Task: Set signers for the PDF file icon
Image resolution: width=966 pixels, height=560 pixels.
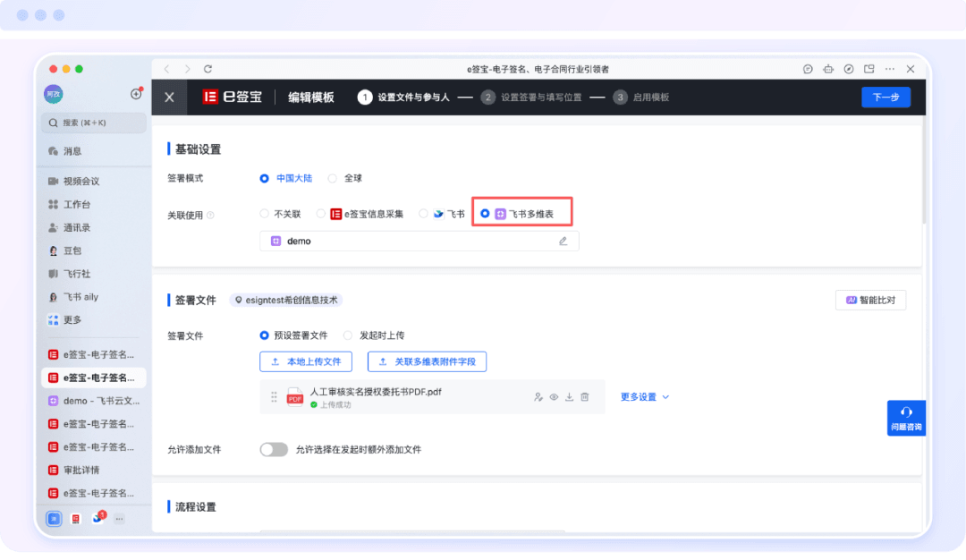Action: (x=538, y=397)
